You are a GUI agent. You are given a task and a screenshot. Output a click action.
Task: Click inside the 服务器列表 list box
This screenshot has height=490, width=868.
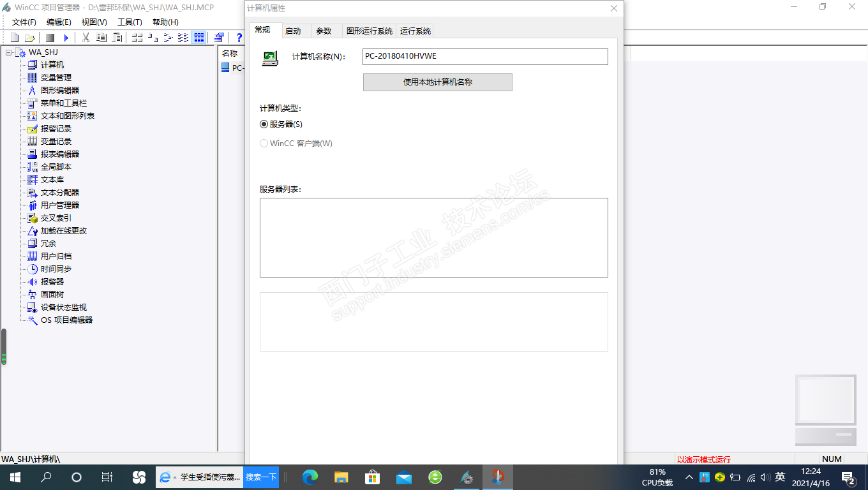(x=434, y=237)
